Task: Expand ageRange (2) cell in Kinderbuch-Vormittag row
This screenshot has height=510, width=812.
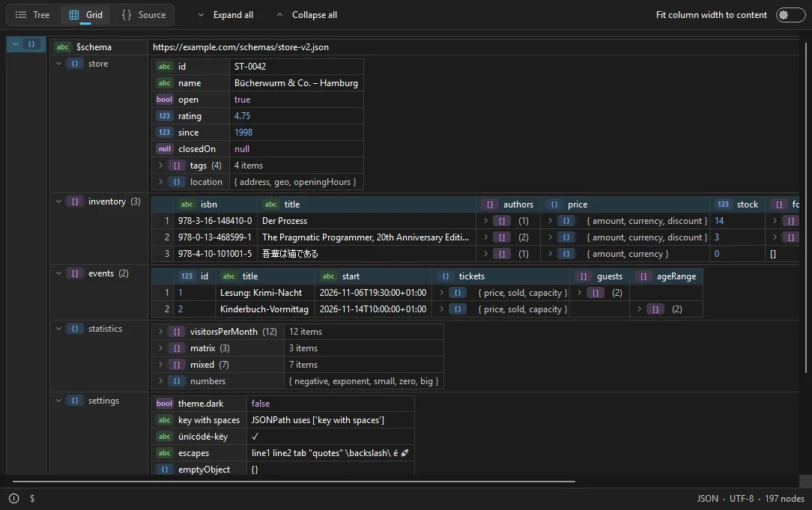Action: pyautogui.click(x=640, y=309)
